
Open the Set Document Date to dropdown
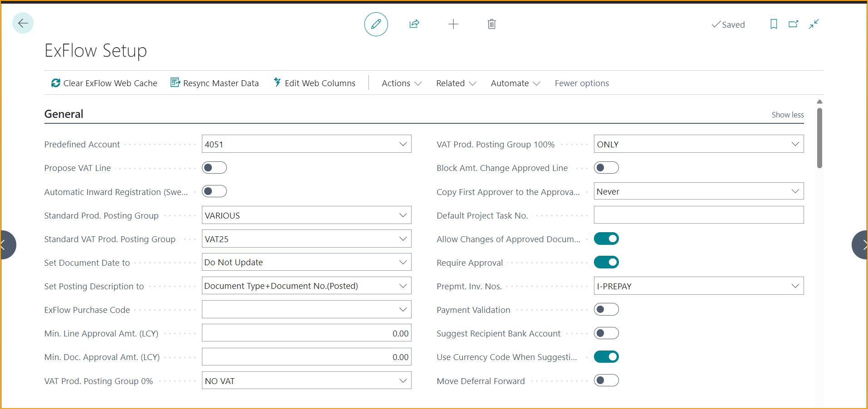402,262
